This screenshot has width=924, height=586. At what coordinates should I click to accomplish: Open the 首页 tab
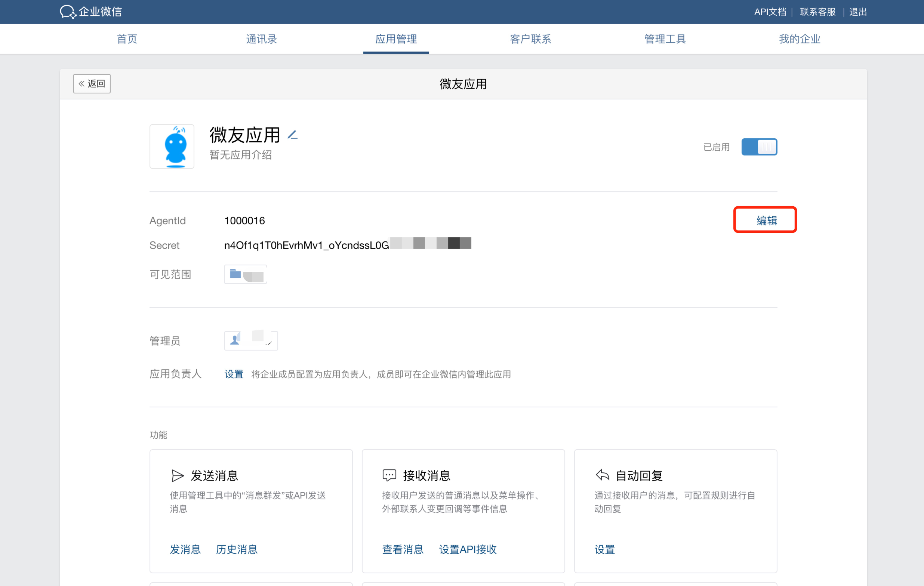(127, 39)
